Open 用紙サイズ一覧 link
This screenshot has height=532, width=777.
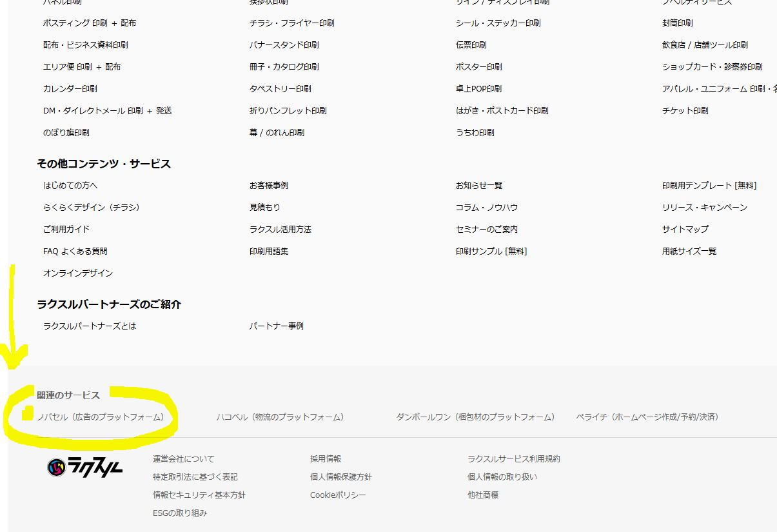(x=689, y=251)
